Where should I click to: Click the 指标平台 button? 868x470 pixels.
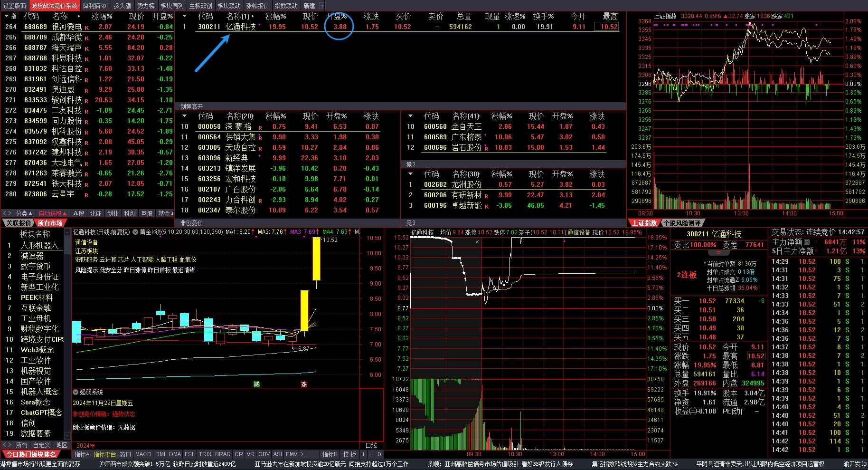pos(104,454)
